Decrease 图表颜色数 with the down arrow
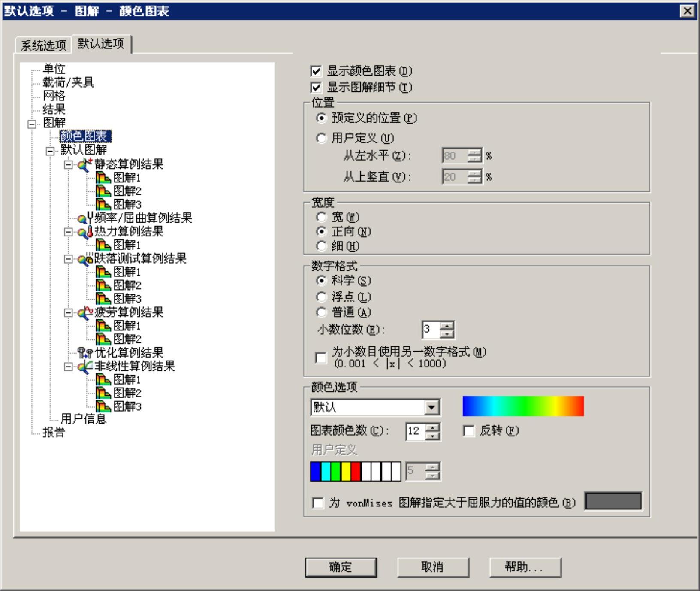Viewport: 700px width, 591px height. click(433, 436)
